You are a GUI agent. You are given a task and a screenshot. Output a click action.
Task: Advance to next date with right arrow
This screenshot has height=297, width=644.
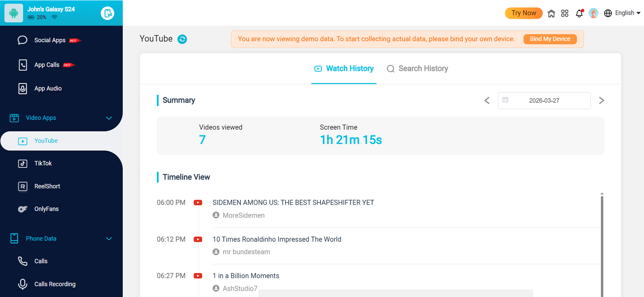601,100
